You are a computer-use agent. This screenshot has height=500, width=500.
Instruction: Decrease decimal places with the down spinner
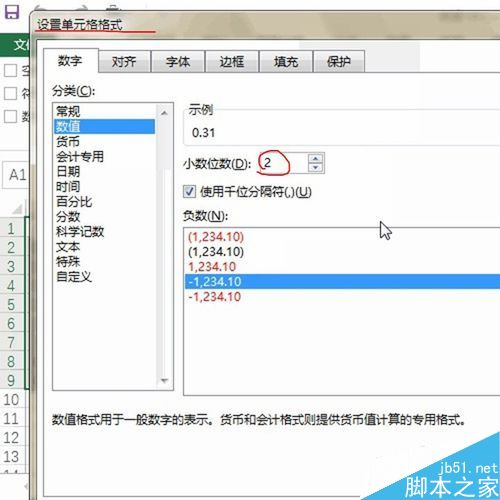[316, 168]
